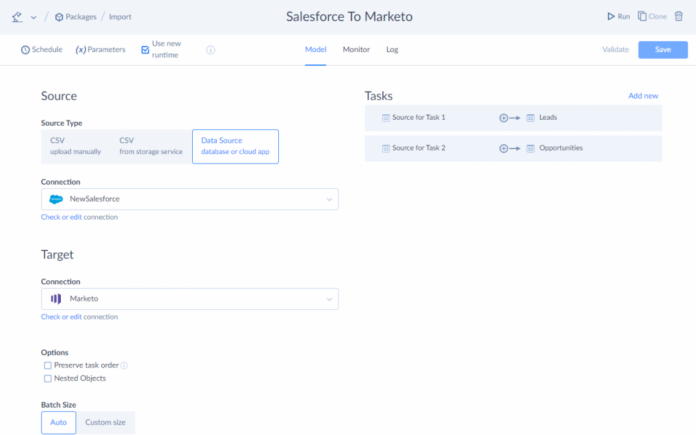Click the trash delete icon
This screenshot has width=696, height=435.
point(680,17)
